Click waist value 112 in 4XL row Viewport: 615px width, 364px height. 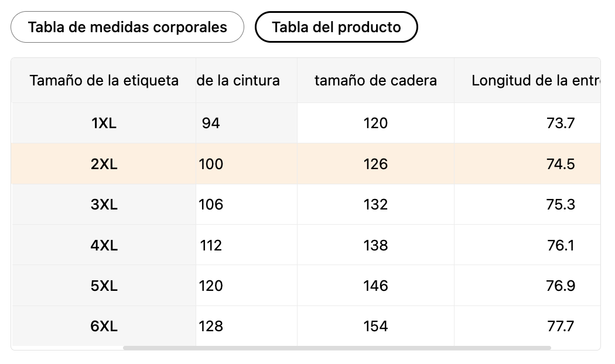(x=211, y=245)
